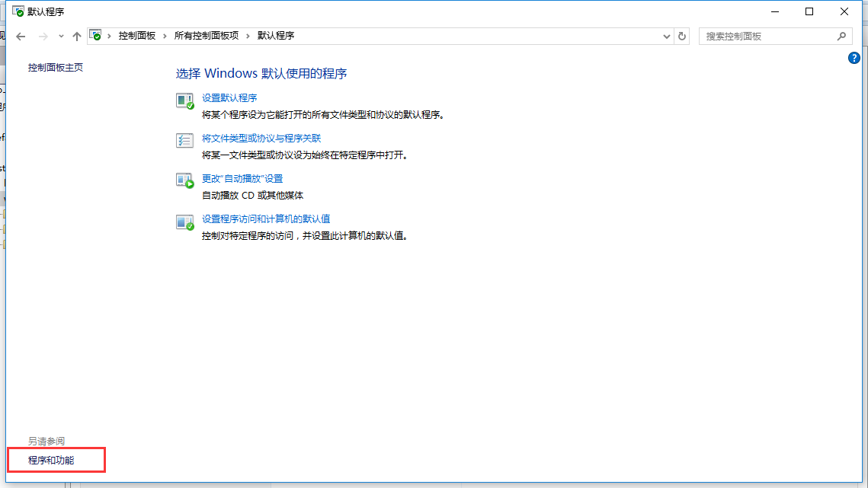Click the search magnifier icon
The image size is (868, 488).
point(841,36)
